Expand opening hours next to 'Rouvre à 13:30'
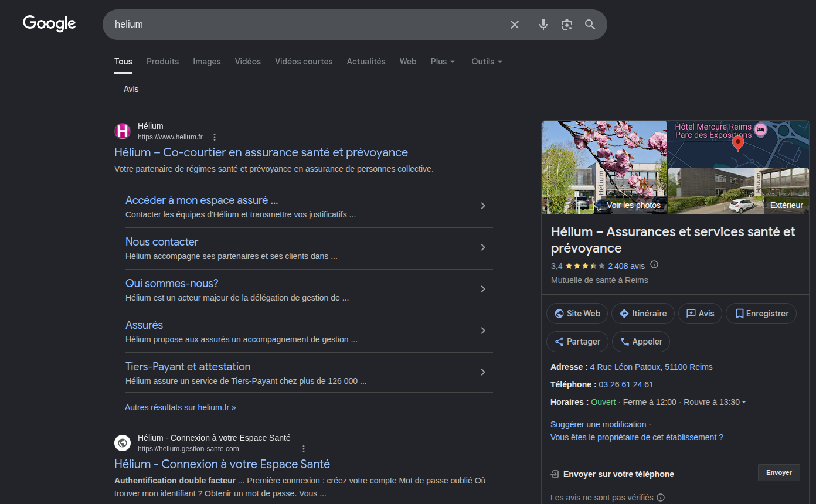The width and height of the screenshot is (816, 504). click(744, 402)
